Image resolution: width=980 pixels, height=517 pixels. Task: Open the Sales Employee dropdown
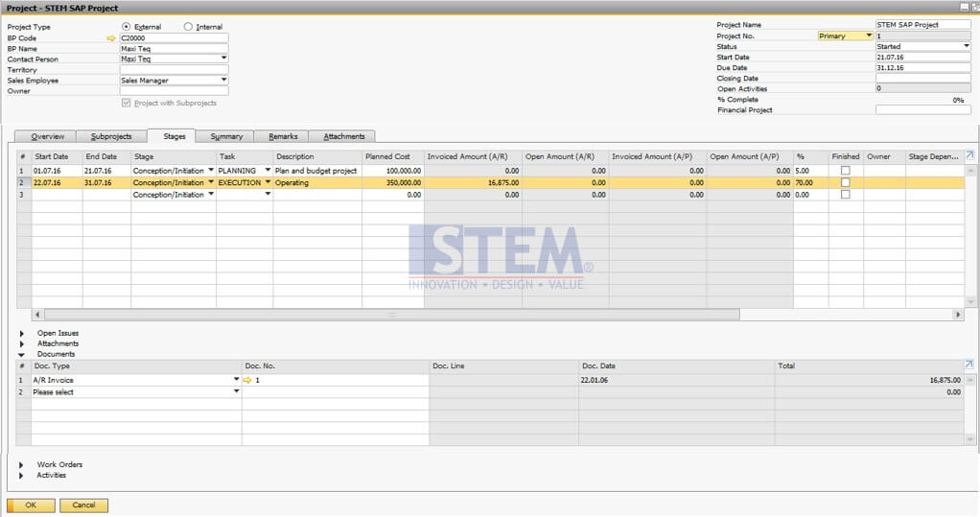pyautogui.click(x=223, y=80)
